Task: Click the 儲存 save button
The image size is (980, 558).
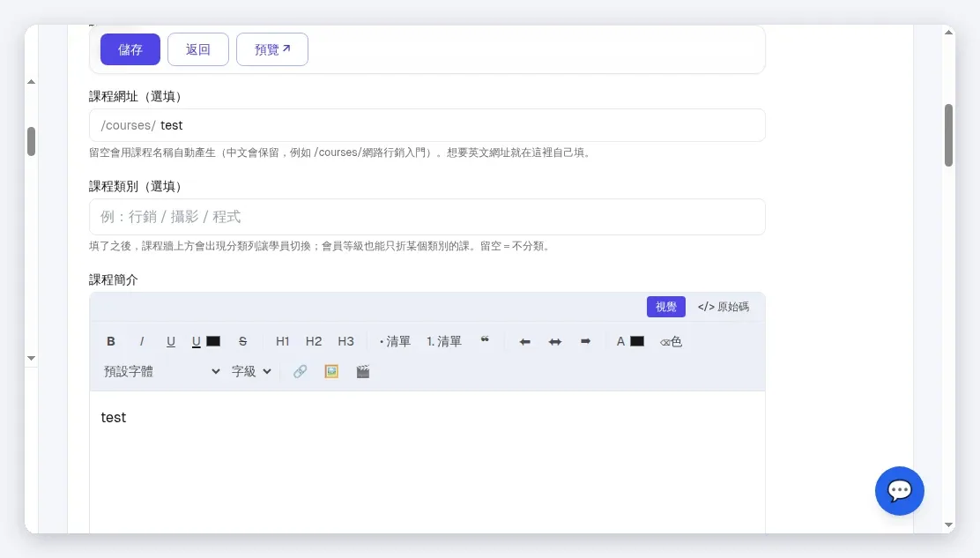Action: tap(130, 49)
